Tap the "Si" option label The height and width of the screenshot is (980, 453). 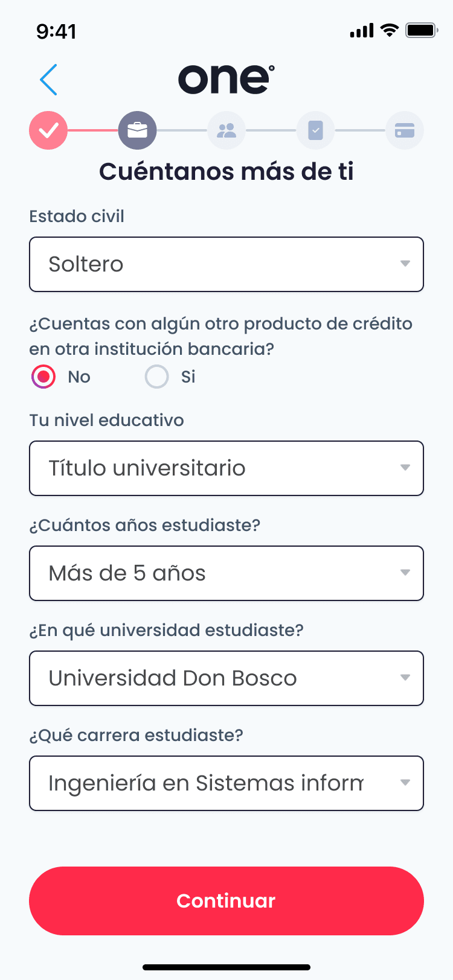pyautogui.click(x=188, y=377)
